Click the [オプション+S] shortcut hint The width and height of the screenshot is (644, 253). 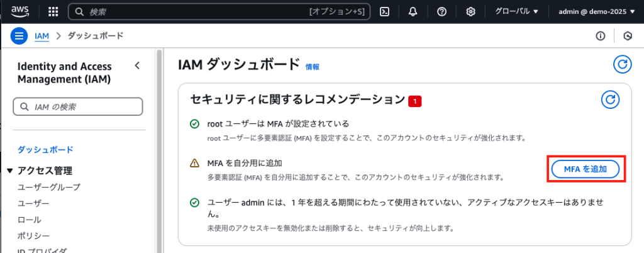(337, 12)
